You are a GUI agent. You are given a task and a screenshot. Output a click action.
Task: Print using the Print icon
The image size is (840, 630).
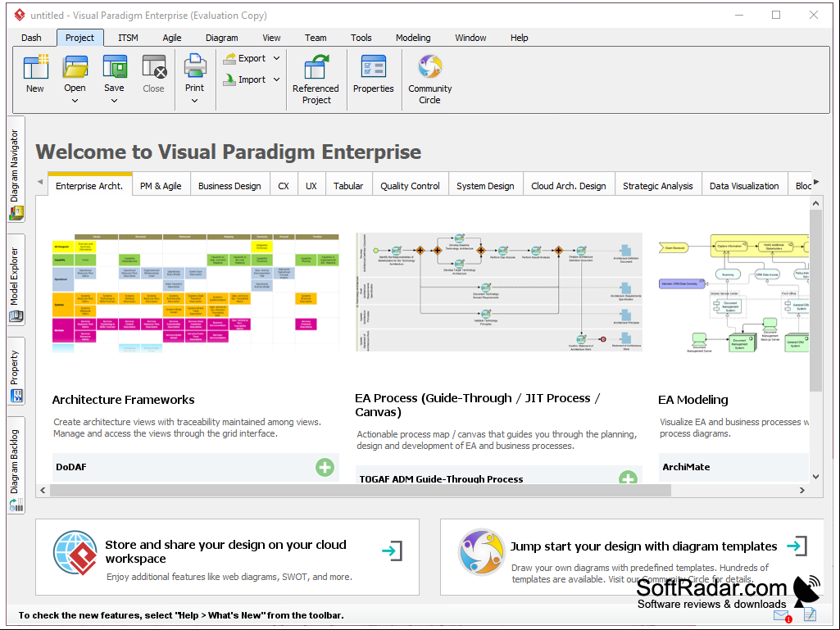(x=195, y=67)
